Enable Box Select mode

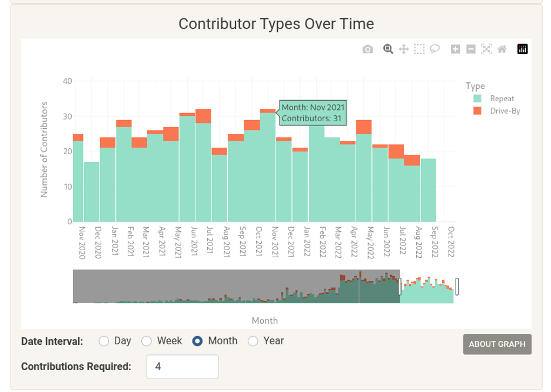419,50
